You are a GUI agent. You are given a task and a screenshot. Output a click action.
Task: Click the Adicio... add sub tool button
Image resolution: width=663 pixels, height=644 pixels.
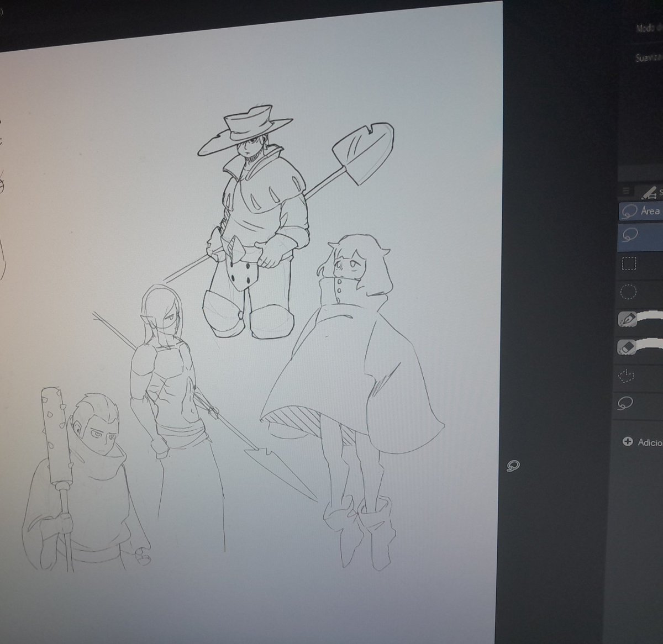click(x=643, y=442)
